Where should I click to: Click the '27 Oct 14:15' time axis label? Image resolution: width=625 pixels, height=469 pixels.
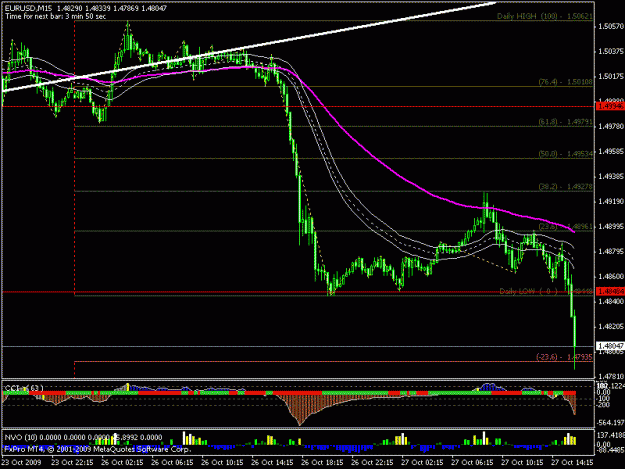tap(572, 462)
